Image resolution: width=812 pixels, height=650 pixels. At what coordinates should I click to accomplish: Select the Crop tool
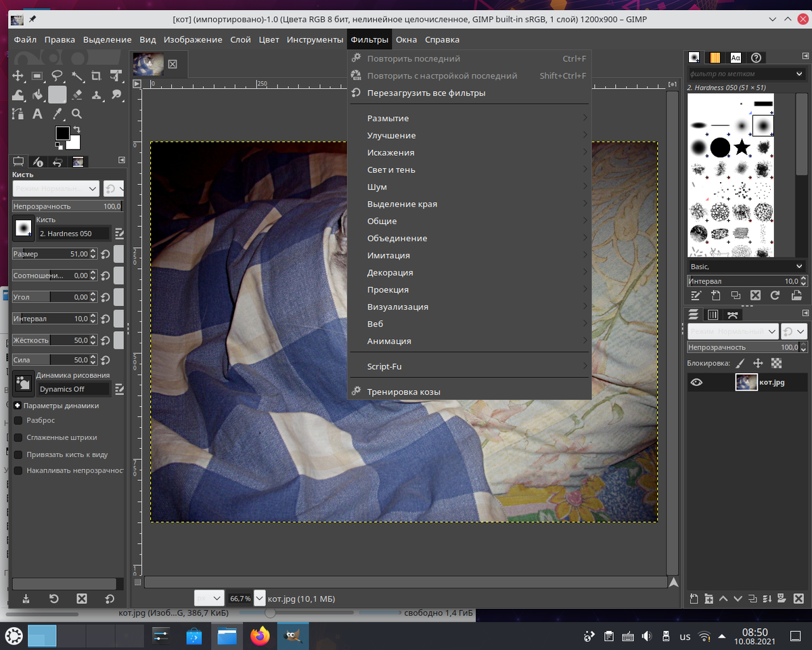pos(97,76)
